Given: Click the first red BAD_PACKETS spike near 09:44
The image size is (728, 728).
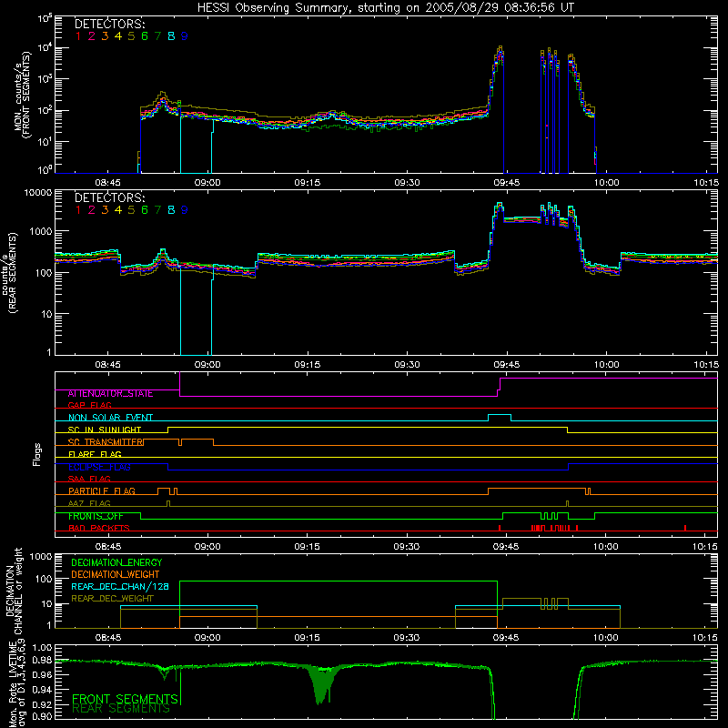Looking at the screenshot, I should (x=499, y=528).
